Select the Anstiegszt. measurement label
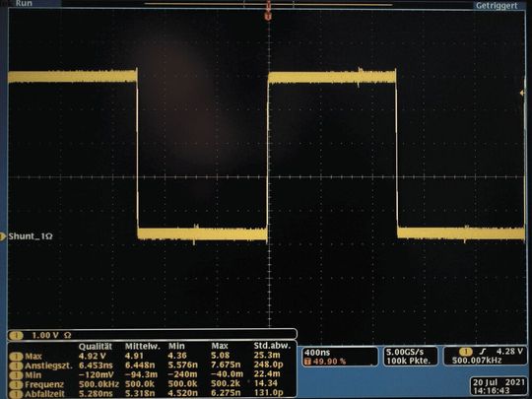Viewport: 532px width, 399px height. pyautogui.click(x=48, y=366)
